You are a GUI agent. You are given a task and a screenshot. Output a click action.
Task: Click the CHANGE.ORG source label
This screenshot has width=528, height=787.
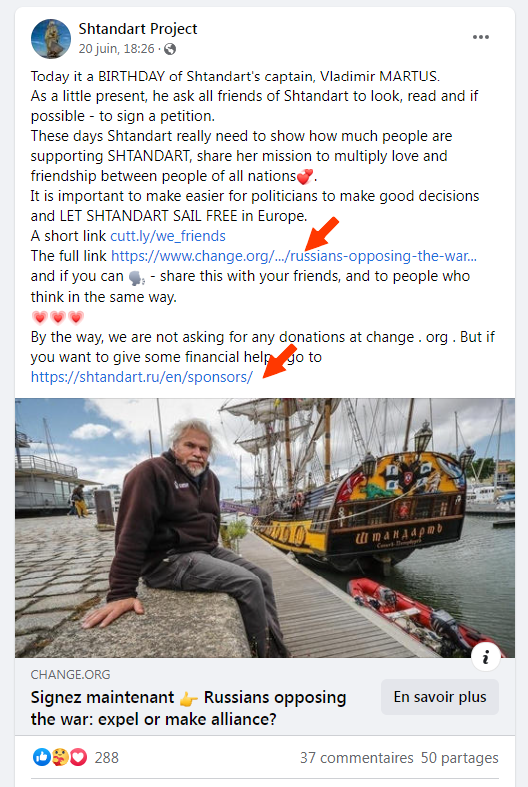(70, 675)
